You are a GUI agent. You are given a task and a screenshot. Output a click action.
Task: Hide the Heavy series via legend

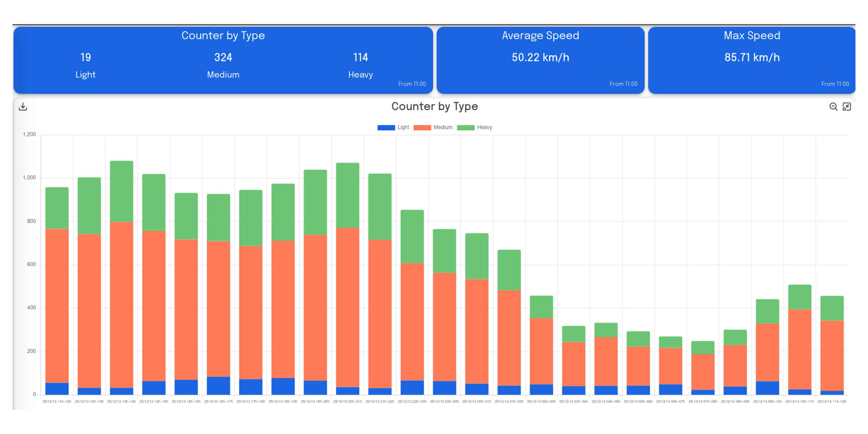[484, 127]
